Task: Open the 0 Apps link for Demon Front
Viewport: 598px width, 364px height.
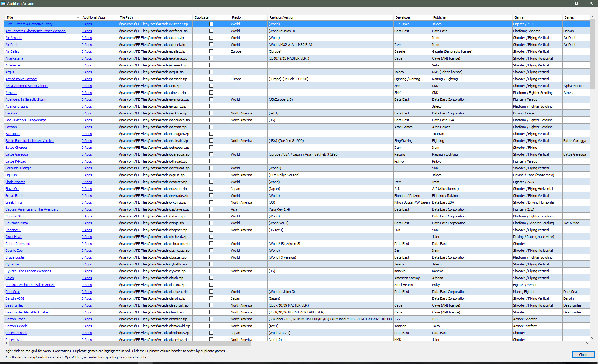Action: point(87,319)
